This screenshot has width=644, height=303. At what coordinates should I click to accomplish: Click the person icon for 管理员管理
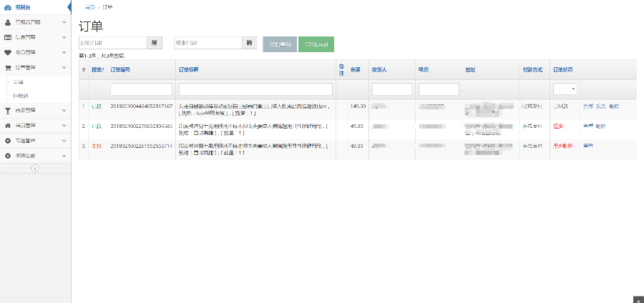(8, 22)
